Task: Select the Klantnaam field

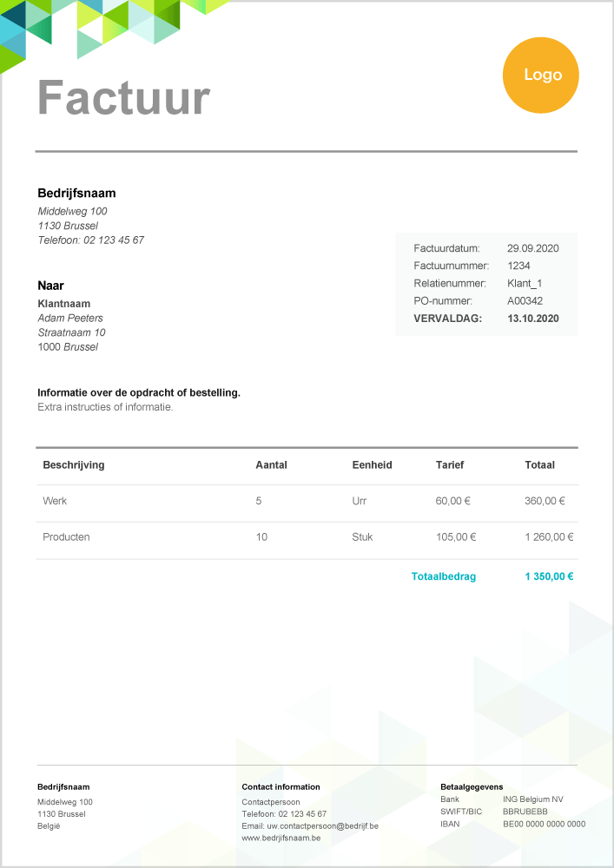Action: (64, 304)
